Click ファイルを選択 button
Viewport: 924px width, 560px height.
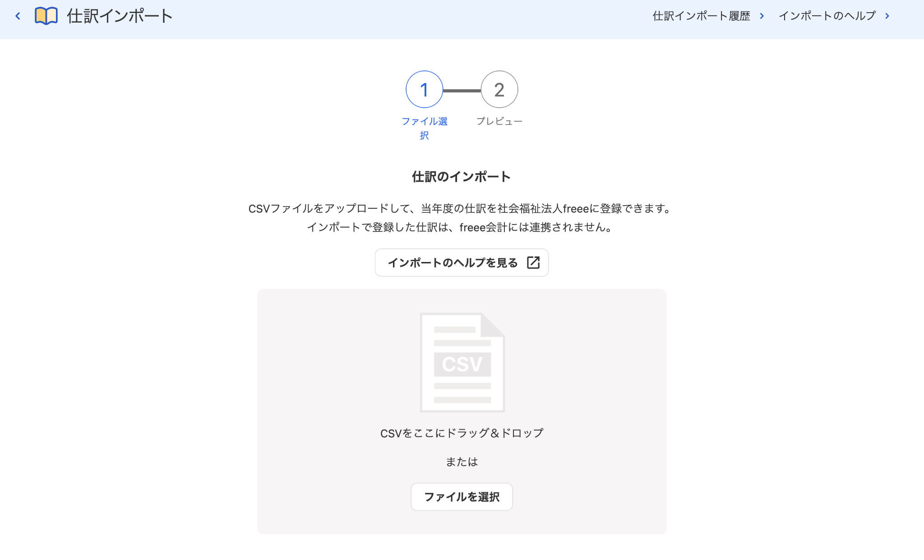click(462, 497)
